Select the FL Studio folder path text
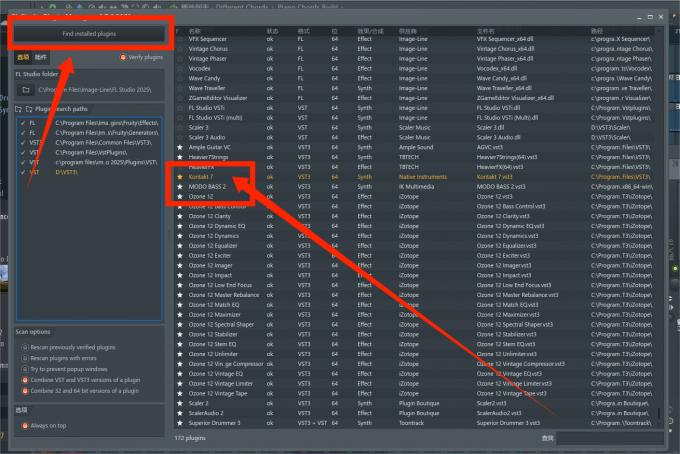Screen dimensions: 680x454 point(95,90)
